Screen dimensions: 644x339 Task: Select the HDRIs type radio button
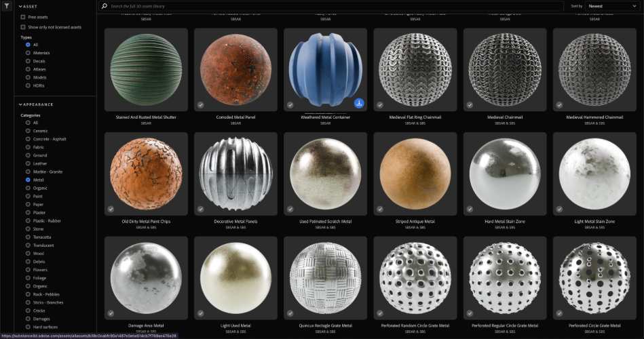point(28,86)
